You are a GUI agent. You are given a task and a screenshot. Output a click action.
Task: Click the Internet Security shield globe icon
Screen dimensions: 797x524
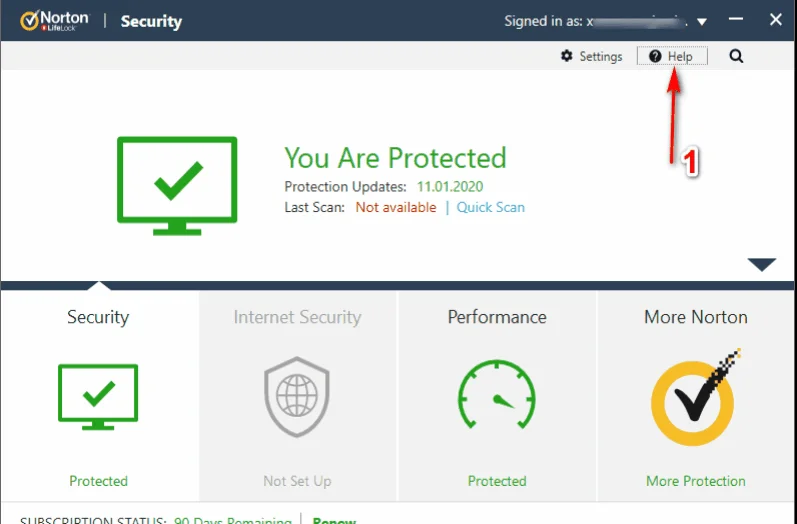pos(297,397)
